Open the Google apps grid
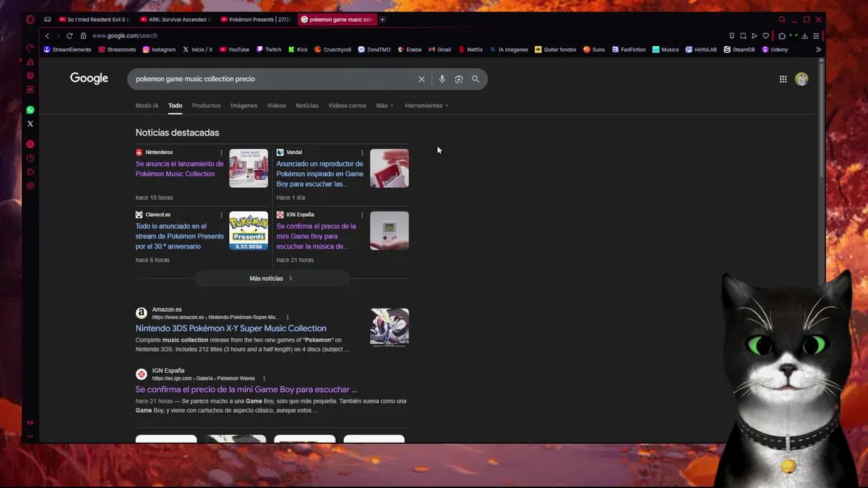The image size is (868, 488). point(783,79)
